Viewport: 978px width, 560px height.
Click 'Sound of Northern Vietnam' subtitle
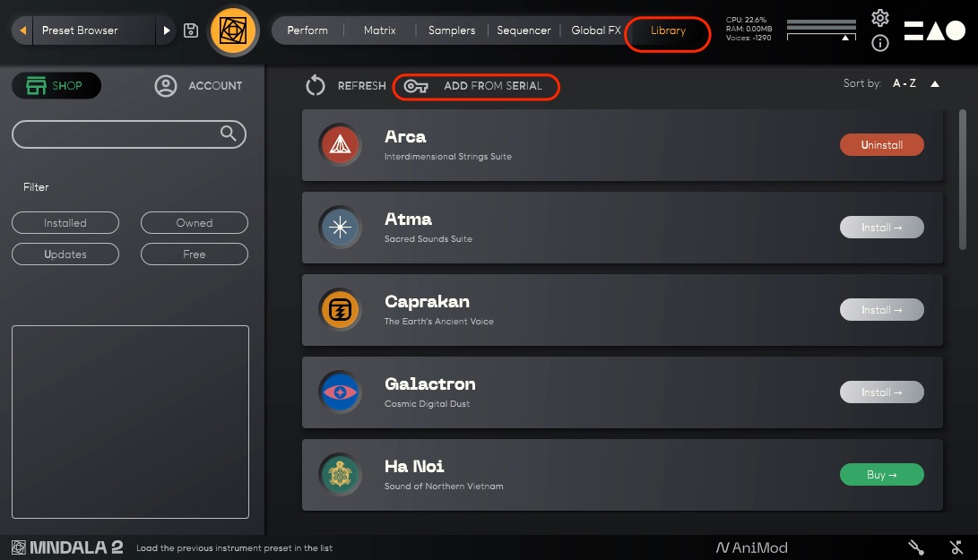point(444,486)
